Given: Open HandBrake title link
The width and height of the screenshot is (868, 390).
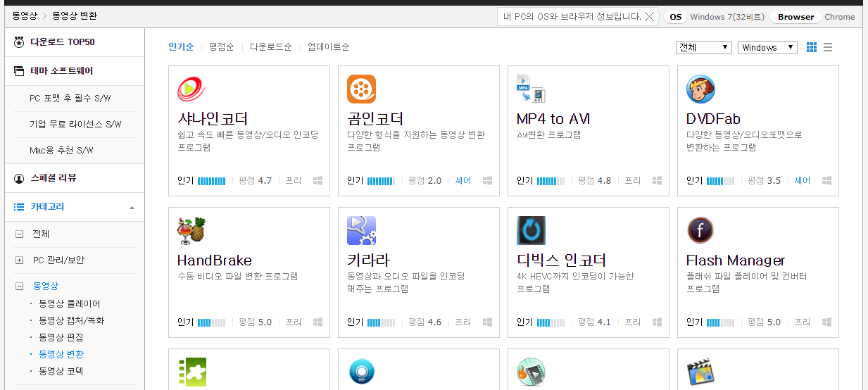Looking at the screenshot, I should tap(215, 260).
